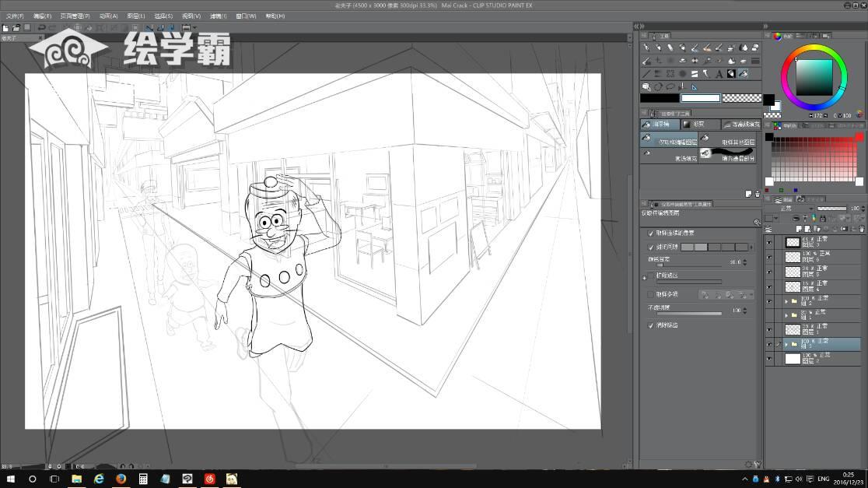Select the Gradient tool icon beside Text tool

[731, 74]
